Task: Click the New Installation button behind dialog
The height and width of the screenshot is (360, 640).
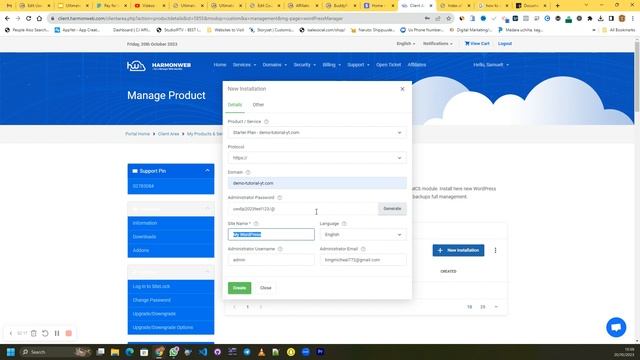Action: tap(458, 250)
